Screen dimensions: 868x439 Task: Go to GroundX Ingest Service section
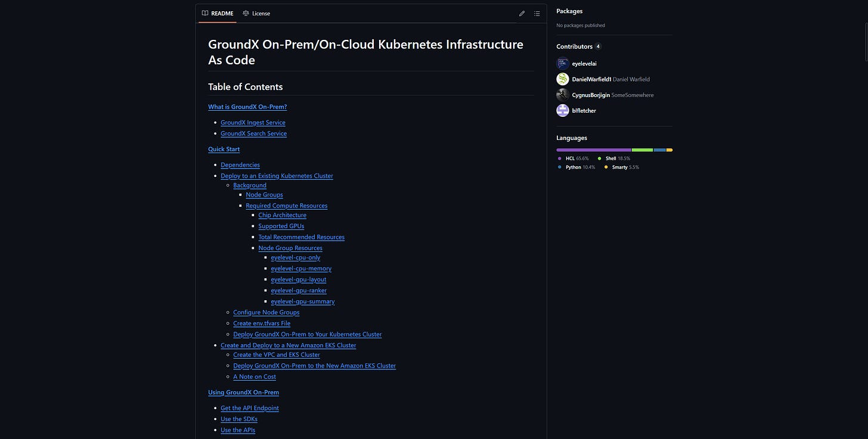coord(253,123)
